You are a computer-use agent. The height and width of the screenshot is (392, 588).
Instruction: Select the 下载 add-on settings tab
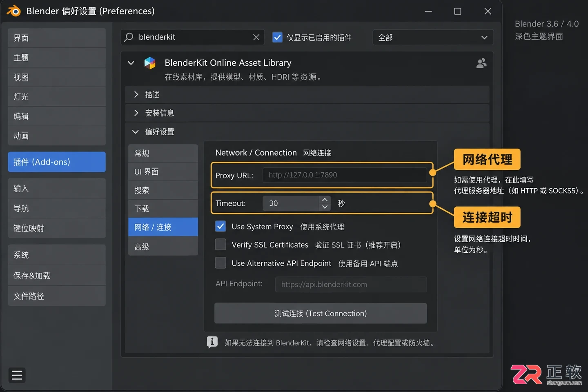(x=163, y=209)
